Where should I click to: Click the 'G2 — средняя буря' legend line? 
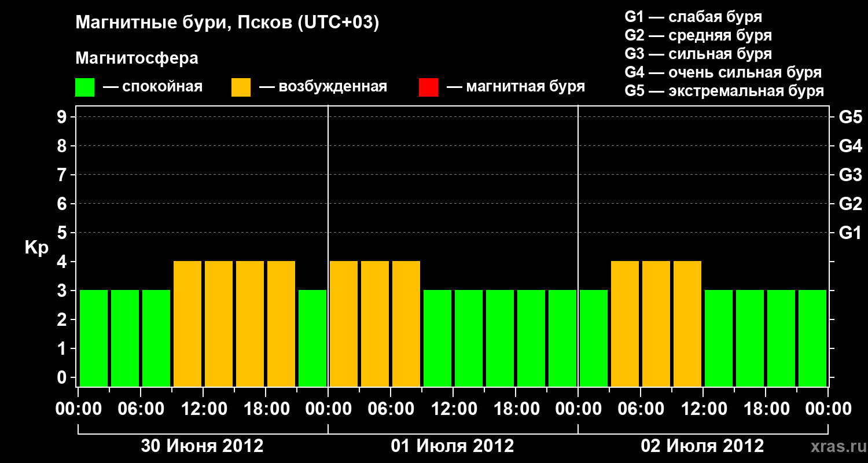click(698, 35)
